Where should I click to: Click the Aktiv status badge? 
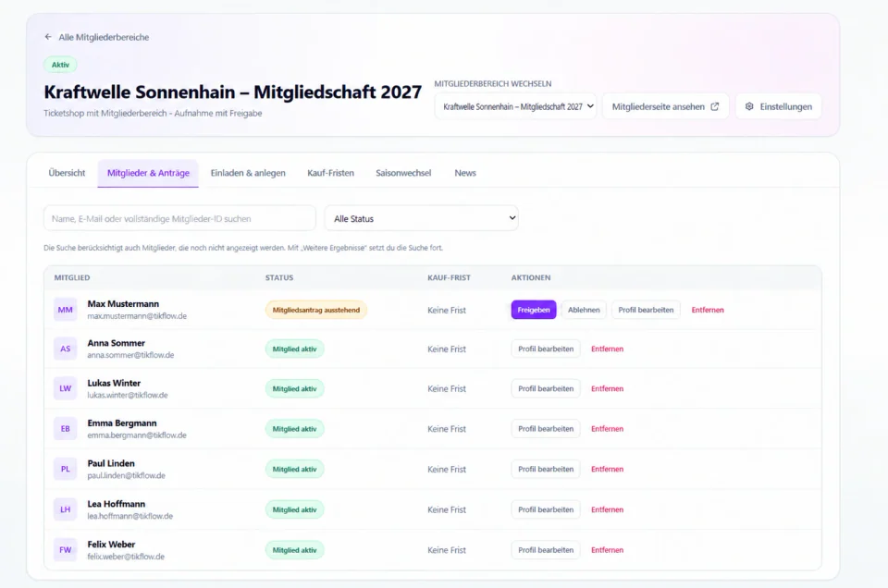pos(61,65)
